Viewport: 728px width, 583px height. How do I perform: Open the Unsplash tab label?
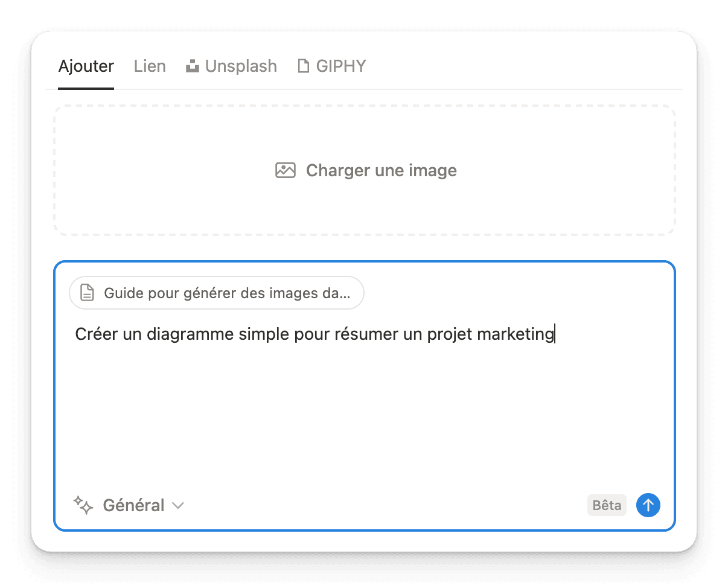[x=241, y=66]
